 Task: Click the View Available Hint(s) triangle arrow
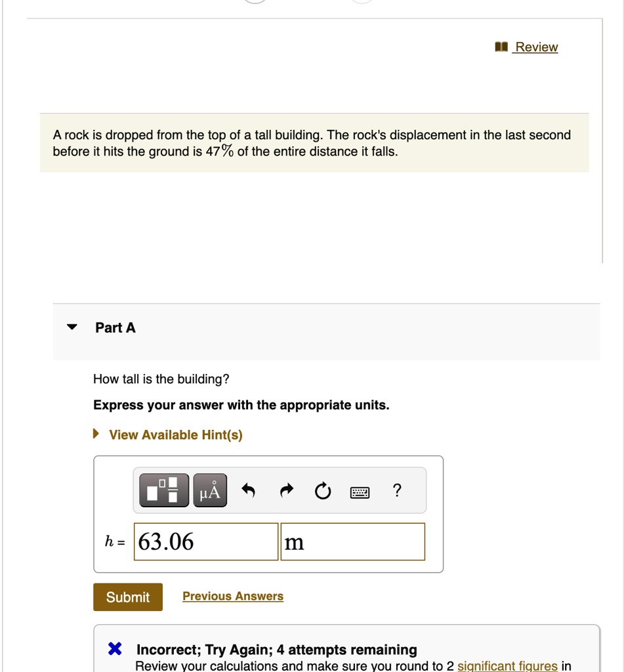pyautogui.click(x=96, y=434)
